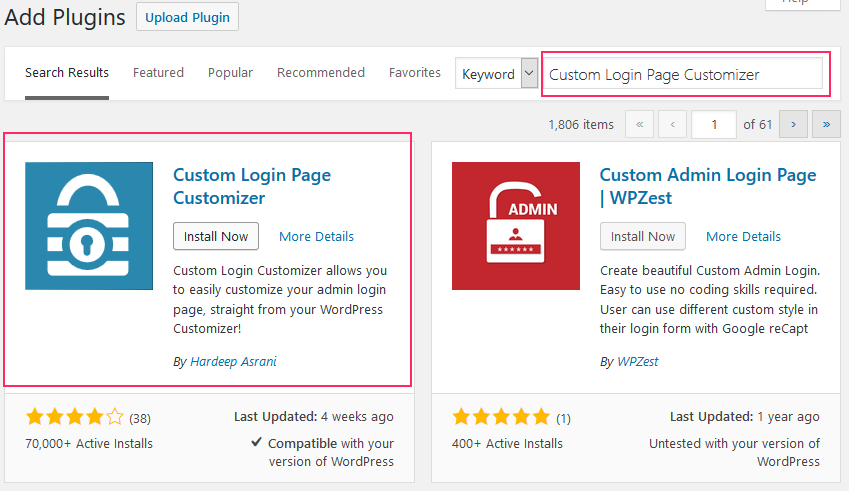Click Last Updated 4 weeks ago text
The image size is (849, 491).
pos(314,417)
